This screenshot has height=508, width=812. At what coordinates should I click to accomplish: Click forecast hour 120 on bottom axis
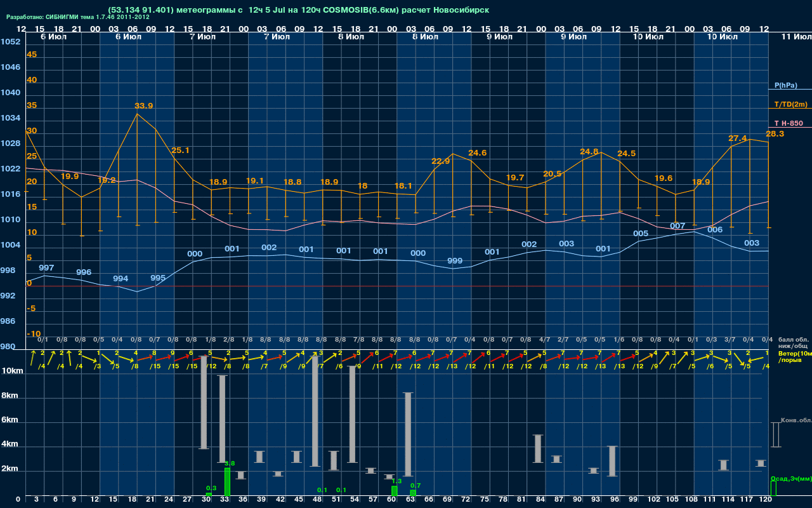(766, 500)
